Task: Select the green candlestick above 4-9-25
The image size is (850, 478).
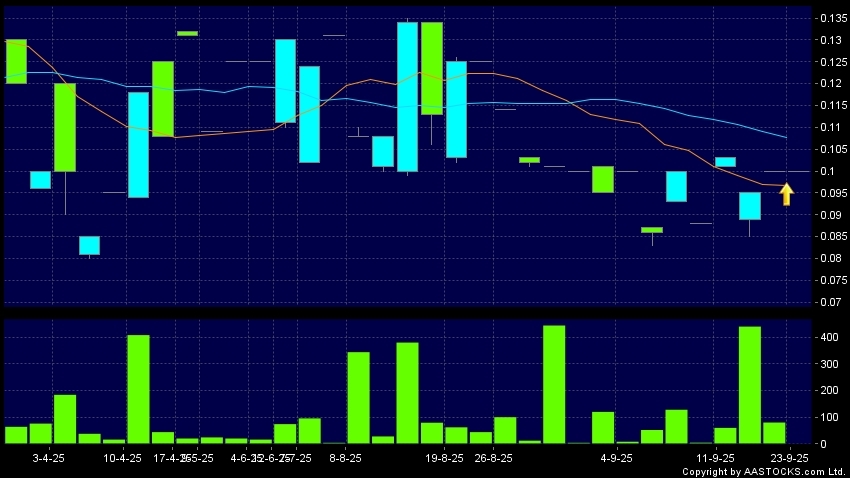Action: (x=602, y=179)
